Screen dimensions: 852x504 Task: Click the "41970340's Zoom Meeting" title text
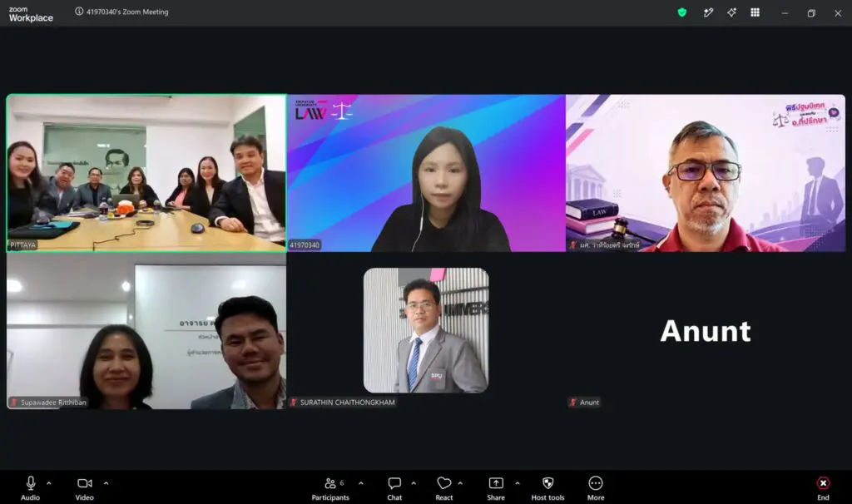[127, 12]
